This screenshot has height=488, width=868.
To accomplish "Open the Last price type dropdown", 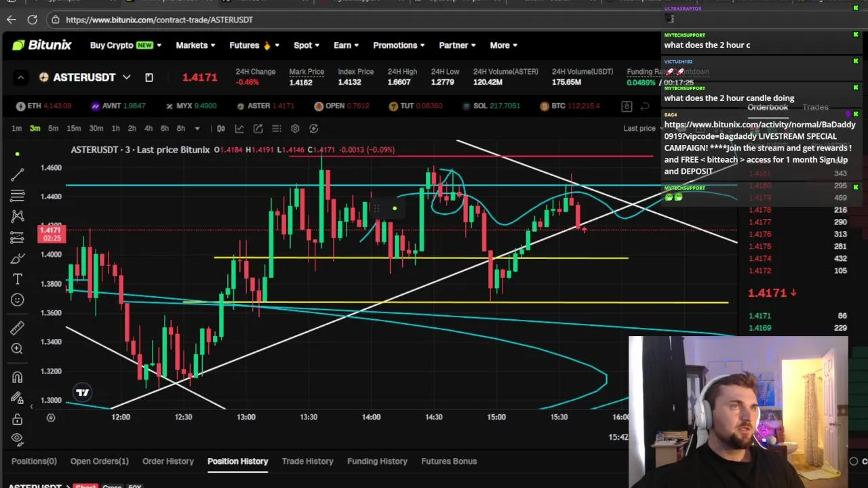I will click(x=645, y=128).
